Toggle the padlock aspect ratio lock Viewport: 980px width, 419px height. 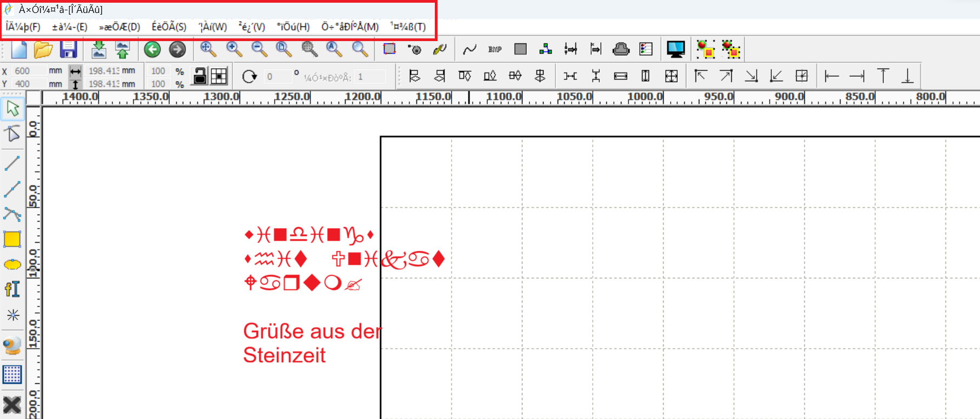pyautogui.click(x=200, y=76)
